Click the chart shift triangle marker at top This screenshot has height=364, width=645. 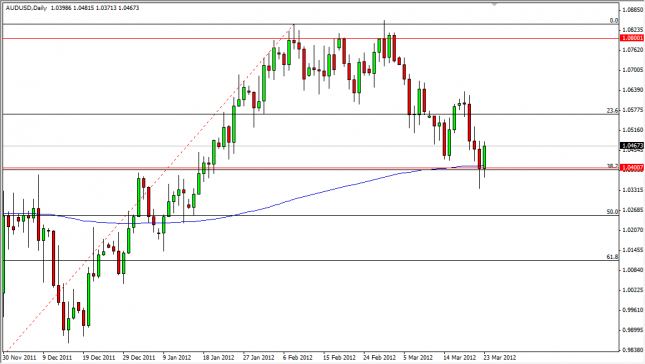[x=494, y=5]
